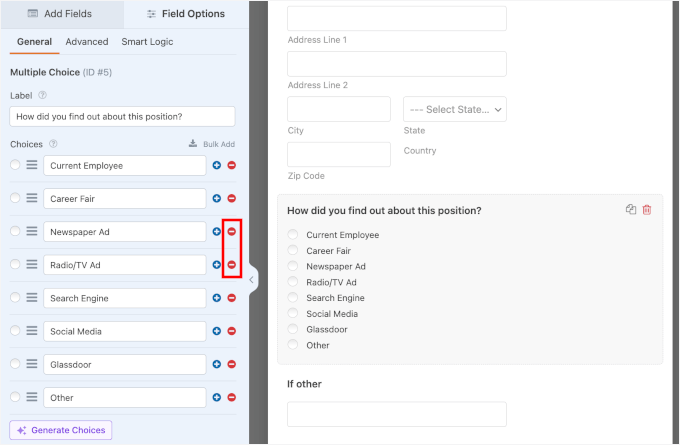Set Current Employee as default choice
Viewport: 680px width, 445px height.
15,166
